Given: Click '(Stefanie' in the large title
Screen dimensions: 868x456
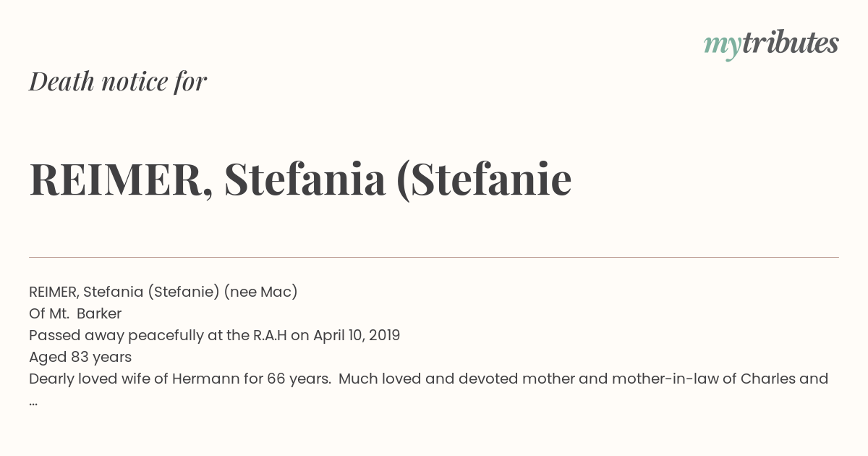Looking at the screenshot, I should (484, 180).
